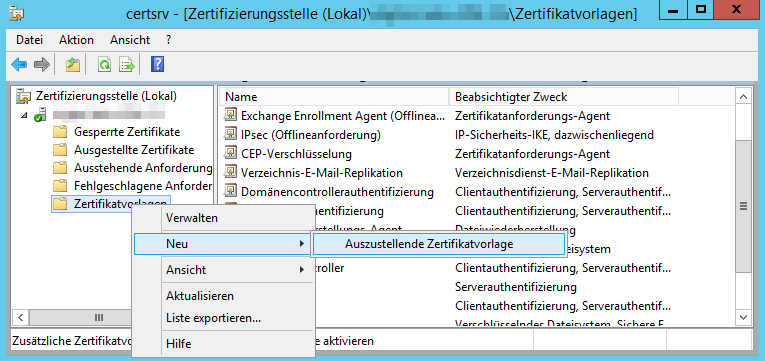Select Zertifizierungsstelle (Lokal) root node
Viewport: 765px width, 361px height.
coord(106,96)
